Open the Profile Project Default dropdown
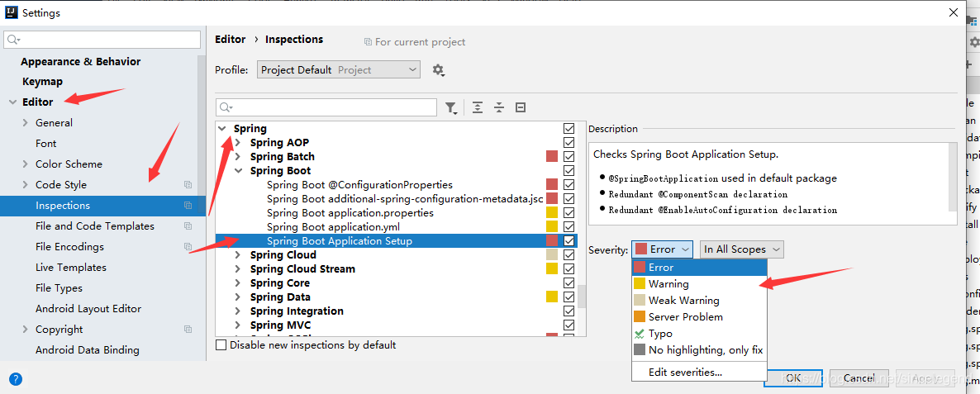The width and height of the screenshot is (980, 394). (338, 70)
